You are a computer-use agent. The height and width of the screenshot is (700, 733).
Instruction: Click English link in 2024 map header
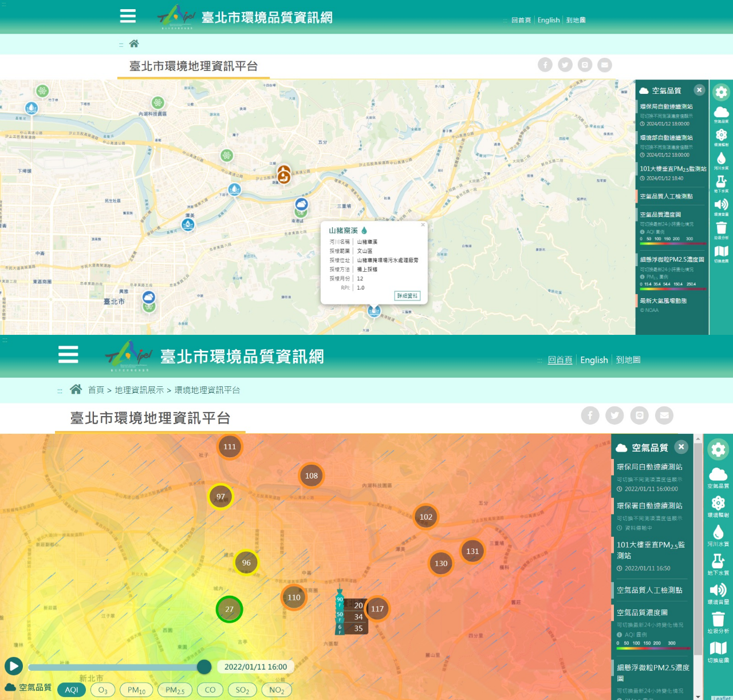pos(549,20)
